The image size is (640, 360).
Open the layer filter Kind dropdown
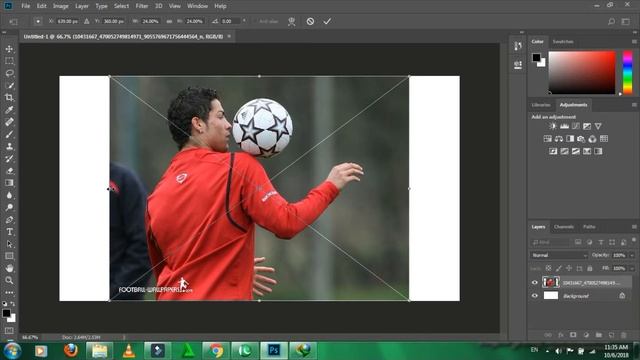point(550,242)
